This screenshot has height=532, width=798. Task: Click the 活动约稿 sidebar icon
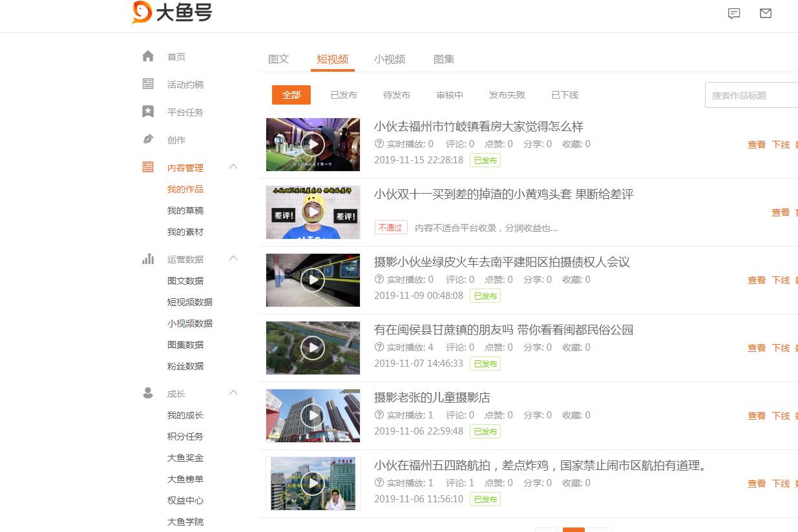[x=148, y=84]
